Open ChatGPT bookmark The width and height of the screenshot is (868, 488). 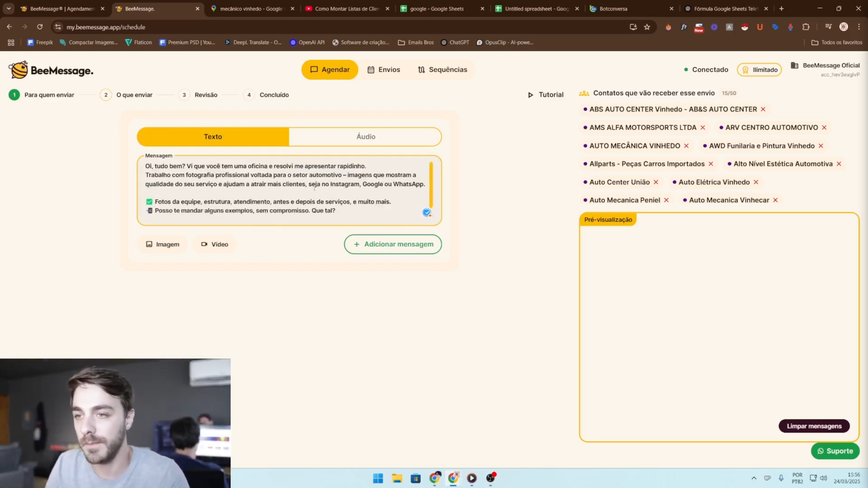tap(455, 43)
